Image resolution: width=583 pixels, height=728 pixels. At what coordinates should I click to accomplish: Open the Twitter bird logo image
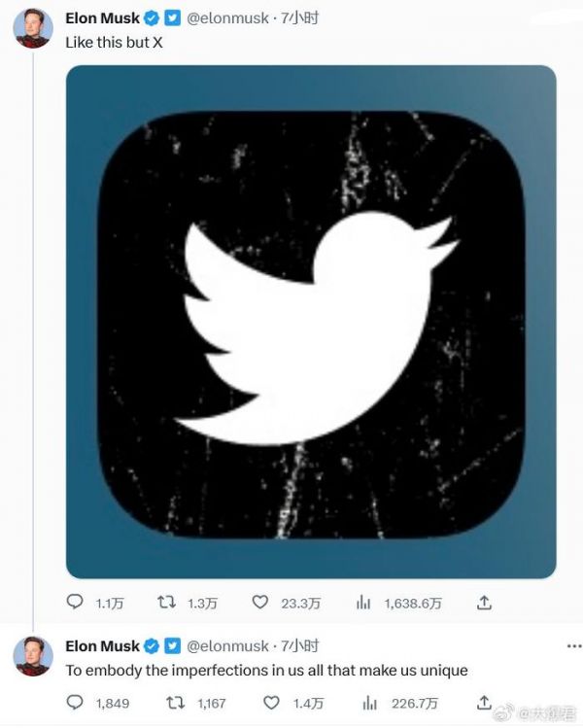311,322
